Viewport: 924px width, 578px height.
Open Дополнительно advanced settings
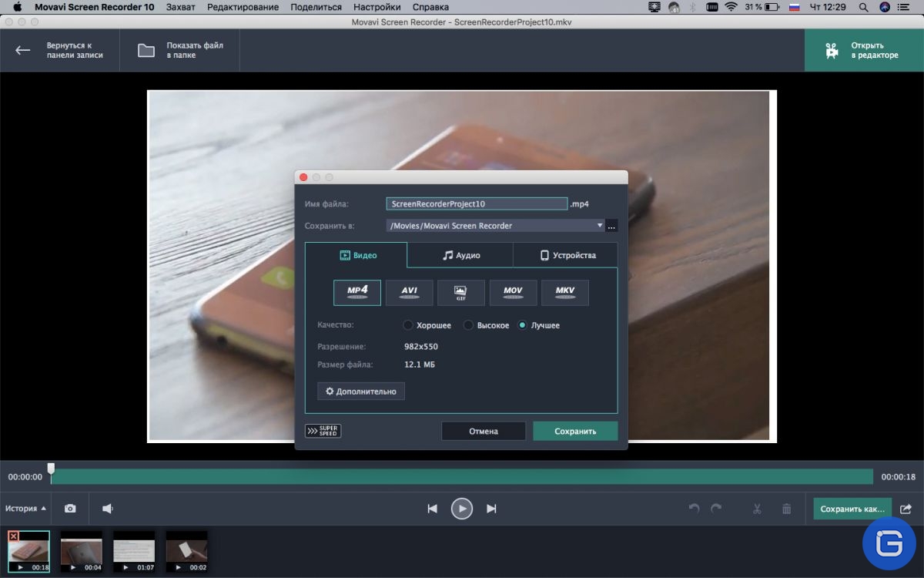tap(361, 391)
